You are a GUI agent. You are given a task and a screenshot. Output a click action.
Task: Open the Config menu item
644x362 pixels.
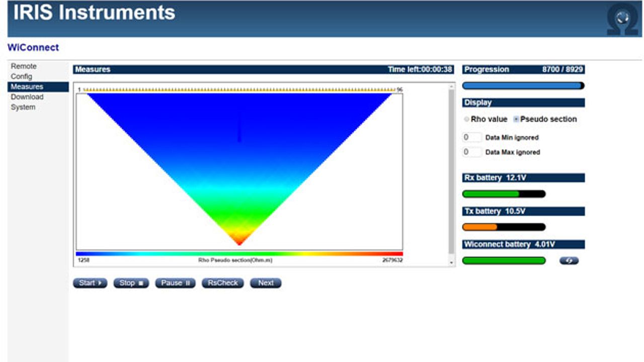tap(22, 76)
